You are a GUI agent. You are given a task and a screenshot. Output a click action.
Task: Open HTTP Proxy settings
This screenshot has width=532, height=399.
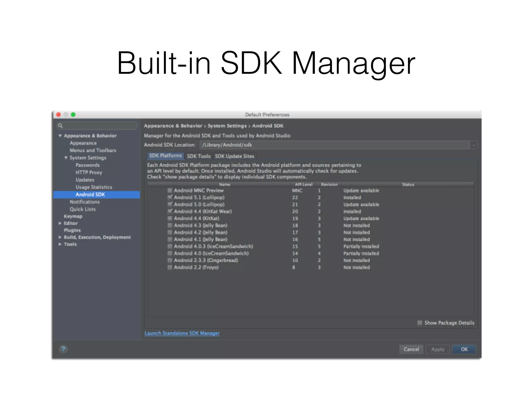click(x=89, y=172)
